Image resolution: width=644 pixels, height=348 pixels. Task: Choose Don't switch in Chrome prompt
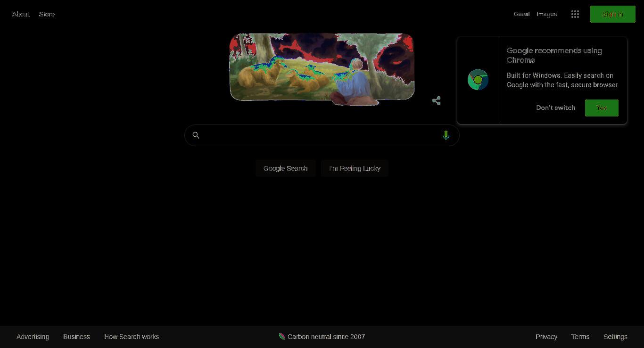556,108
